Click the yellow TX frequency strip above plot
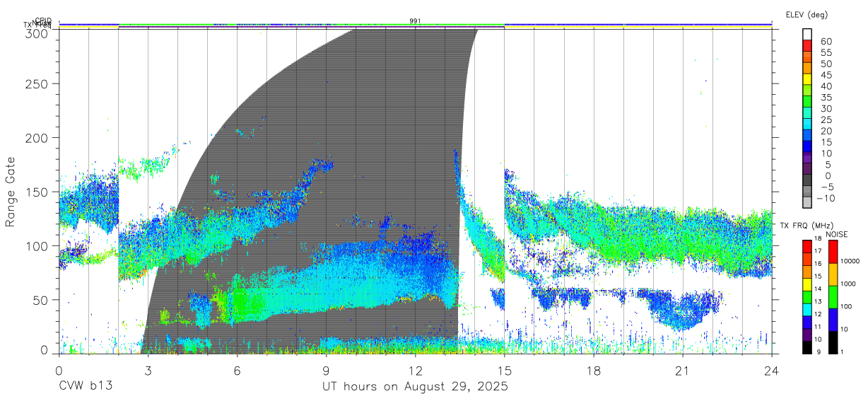 pyautogui.click(x=638, y=28)
